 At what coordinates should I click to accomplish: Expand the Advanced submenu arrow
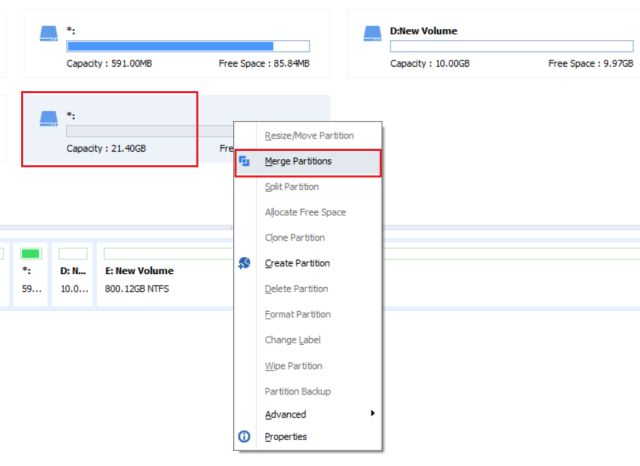(x=373, y=414)
